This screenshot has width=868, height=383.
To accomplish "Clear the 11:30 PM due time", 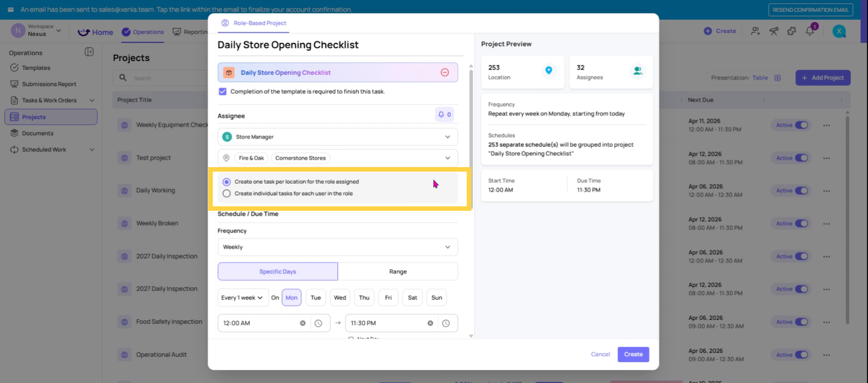I will click(430, 323).
